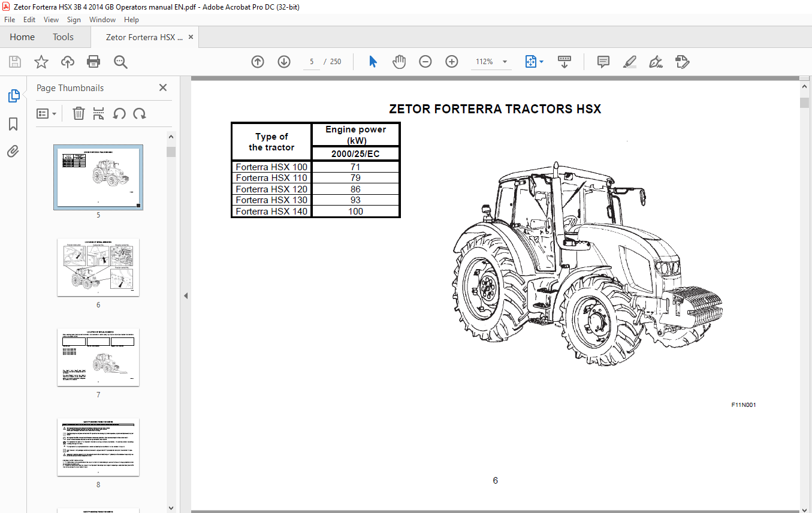Click the table cell 'Forterra HSX 140'
The image size is (812, 513).
tap(271, 212)
